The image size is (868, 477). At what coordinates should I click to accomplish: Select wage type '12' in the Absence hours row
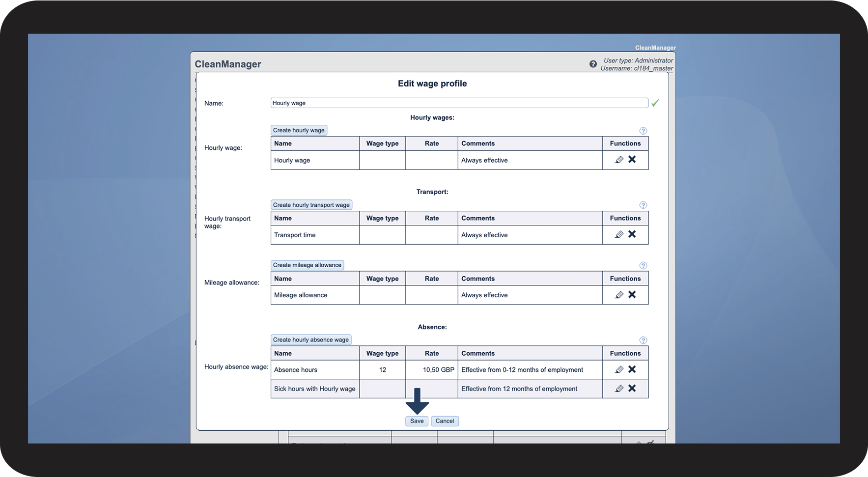383,369
